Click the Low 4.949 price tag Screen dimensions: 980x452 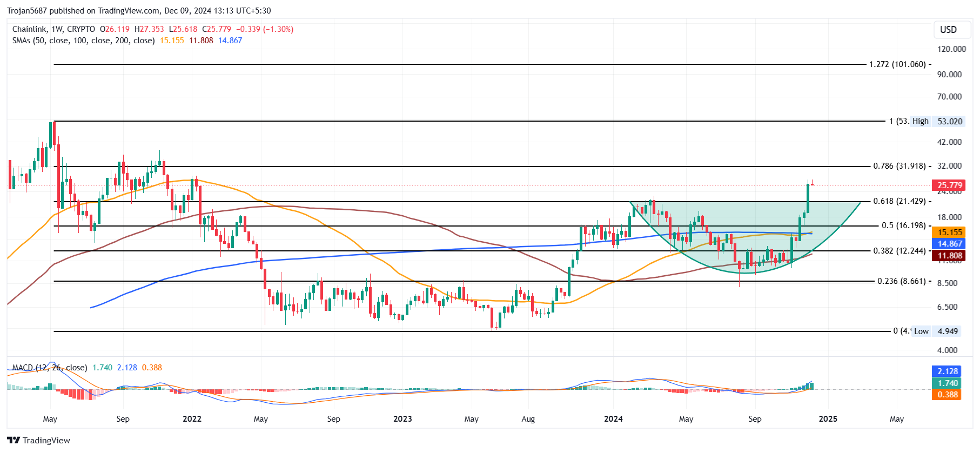tap(937, 331)
